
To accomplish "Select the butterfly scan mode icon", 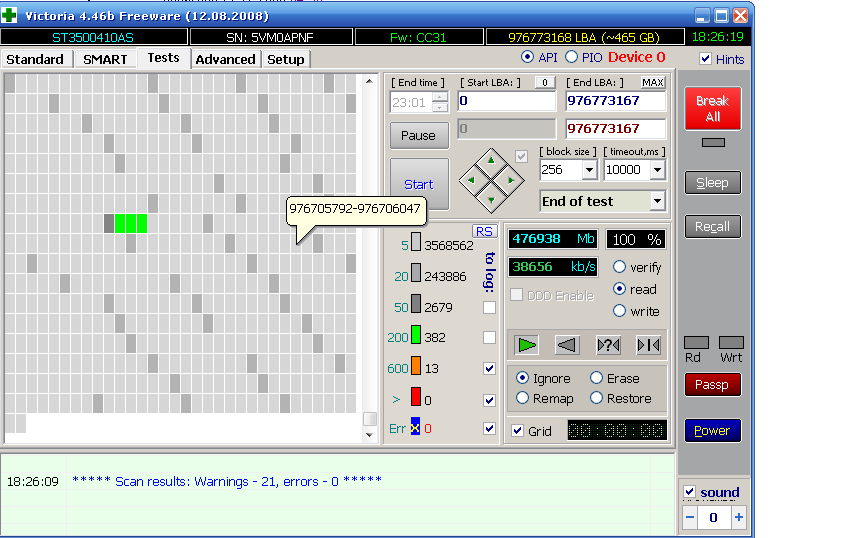I will tap(648, 345).
